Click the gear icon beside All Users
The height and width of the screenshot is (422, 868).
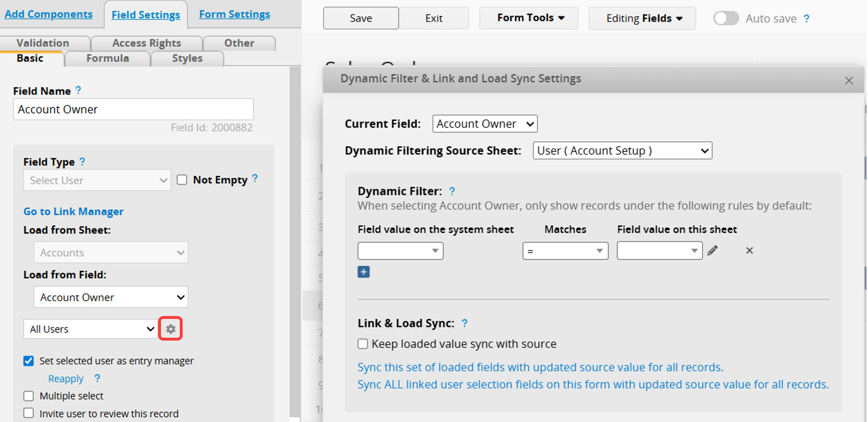(x=171, y=329)
